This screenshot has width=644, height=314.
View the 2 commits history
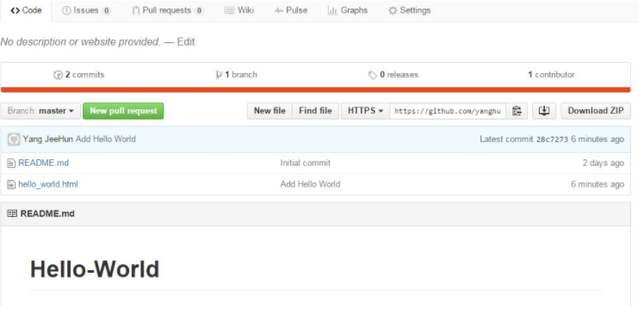click(x=79, y=75)
